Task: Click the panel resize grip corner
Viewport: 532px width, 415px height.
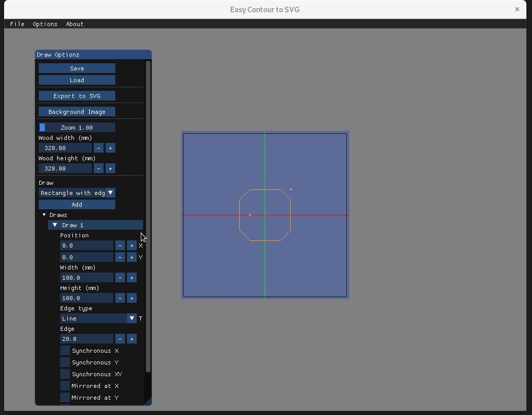Action: click(148, 402)
